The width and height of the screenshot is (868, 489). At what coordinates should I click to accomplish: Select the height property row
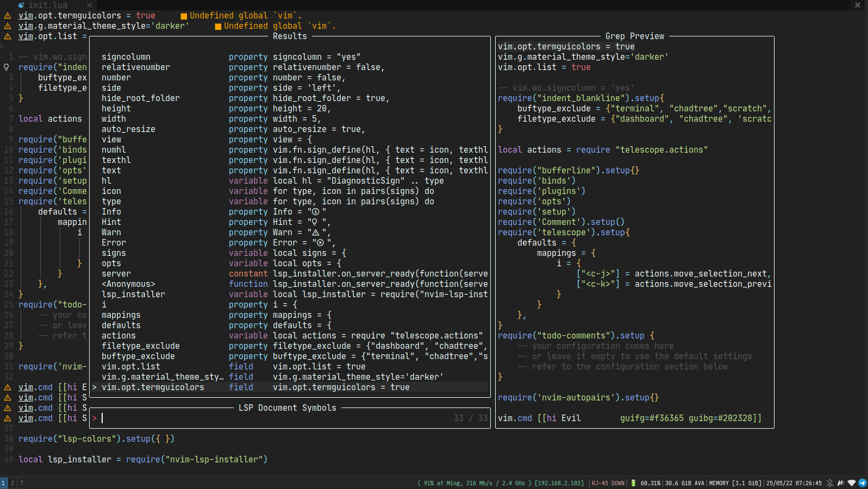pyautogui.click(x=291, y=109)
